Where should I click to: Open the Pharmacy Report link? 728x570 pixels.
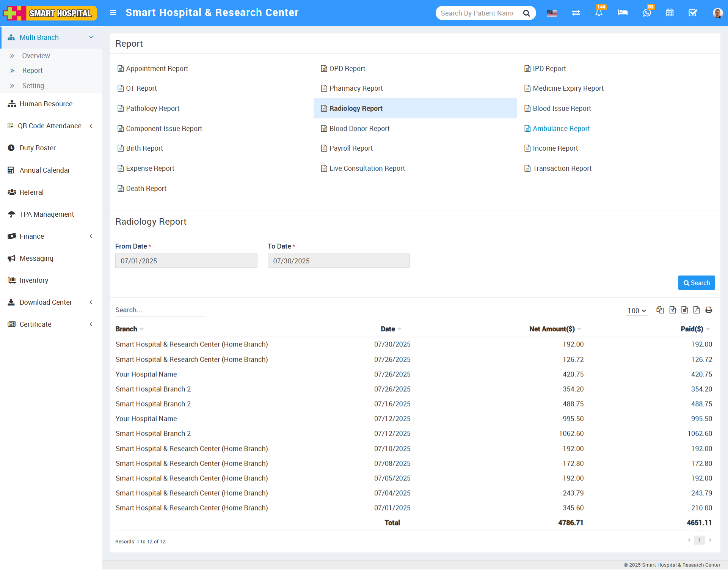(352, 88)
